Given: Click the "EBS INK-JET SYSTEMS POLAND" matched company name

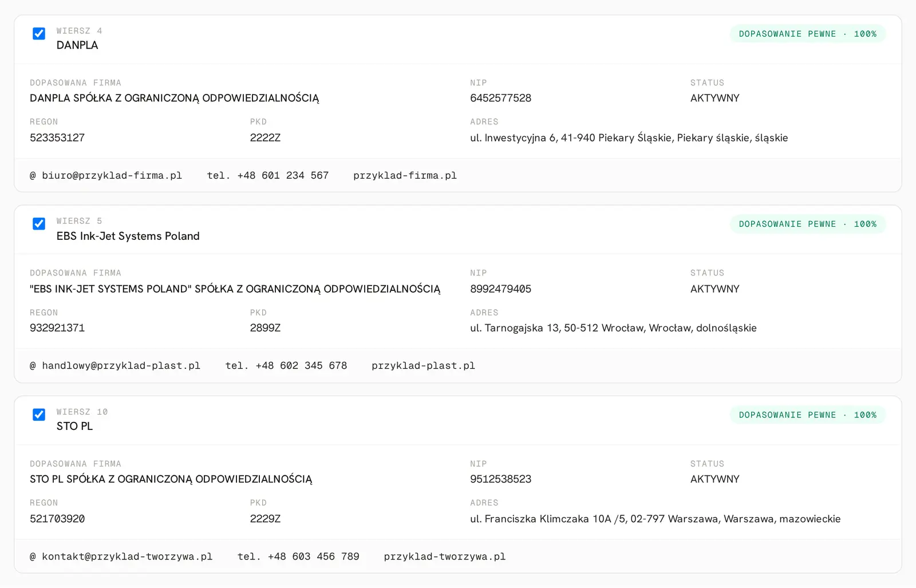Looking at the screenshot, I should point(235,289).
